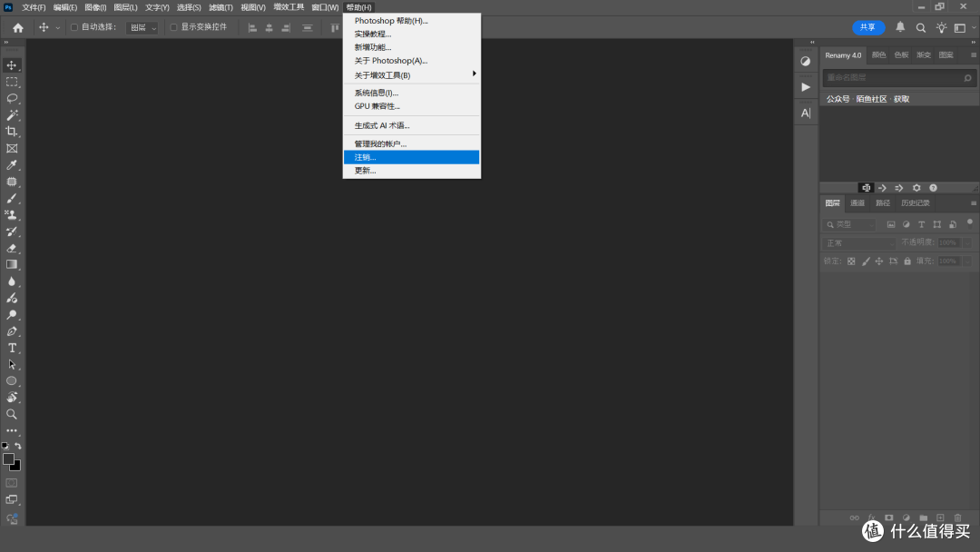Image resolution: width=980 pixels, height=552 pixels.
Task: Switch to the 通道 tab
Action: tap(857, 203)
